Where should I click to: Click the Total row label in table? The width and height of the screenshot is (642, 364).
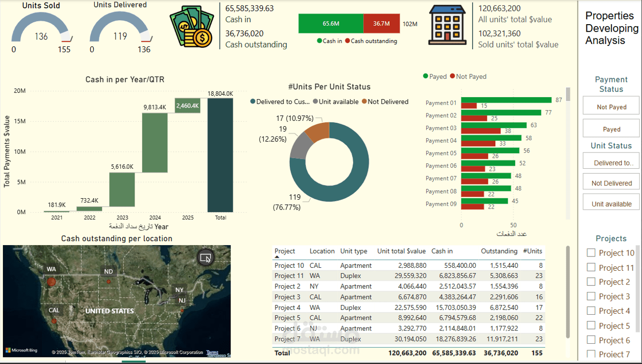click(x=282, y=353)
